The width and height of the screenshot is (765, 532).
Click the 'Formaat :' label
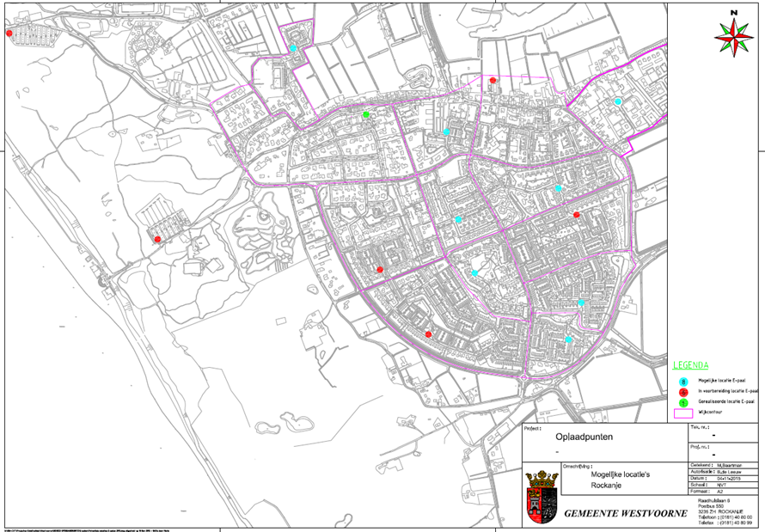[x=701, y=492]
